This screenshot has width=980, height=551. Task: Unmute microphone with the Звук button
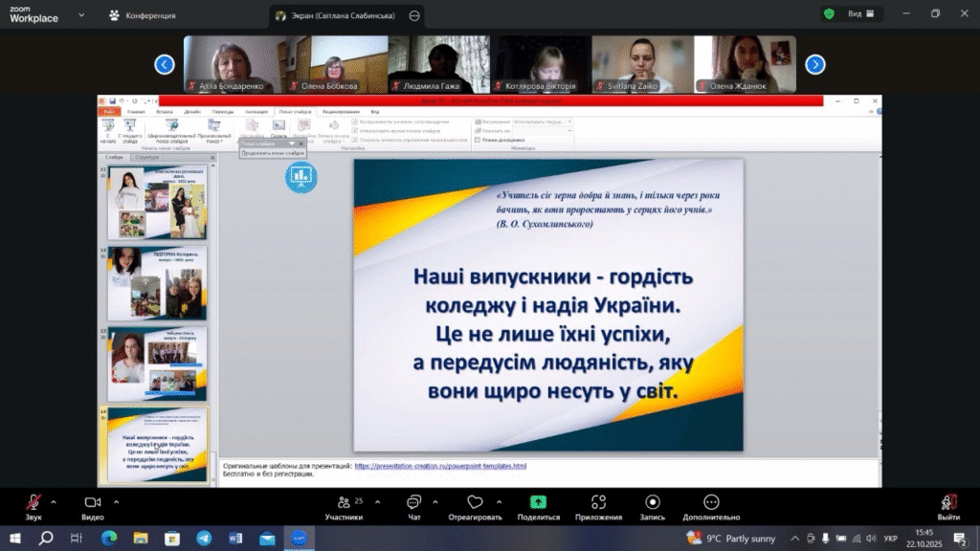click(x=33, y=502)
